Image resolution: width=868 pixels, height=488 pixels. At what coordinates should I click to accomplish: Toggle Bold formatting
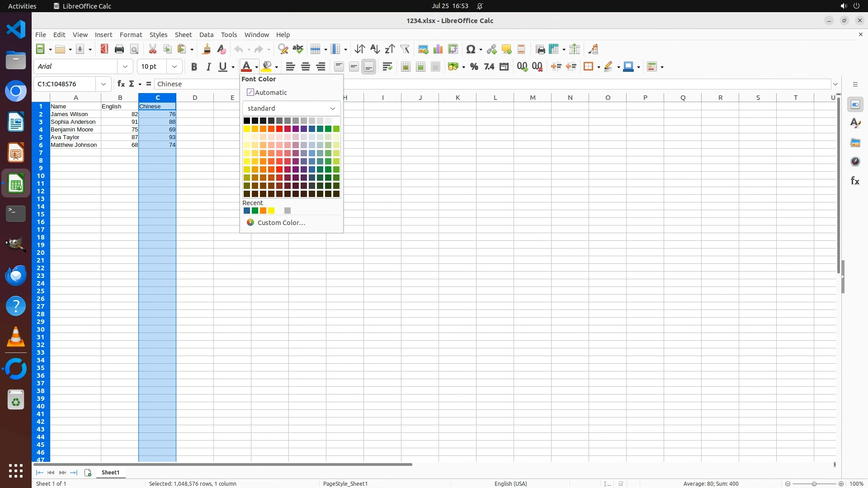pos(194,67)
